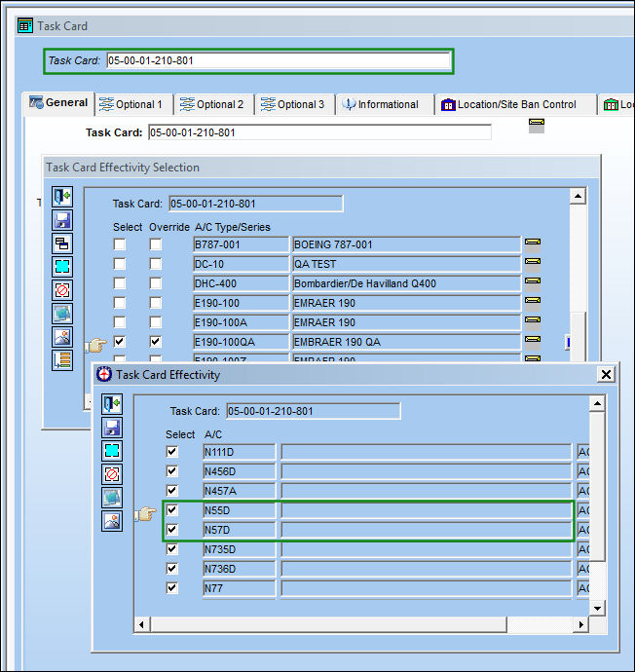Image resolution: width=635 pixels, height=672 pixels.
Task: Switch to the Optional 1 tab
Action: click(x=134, y=104)
